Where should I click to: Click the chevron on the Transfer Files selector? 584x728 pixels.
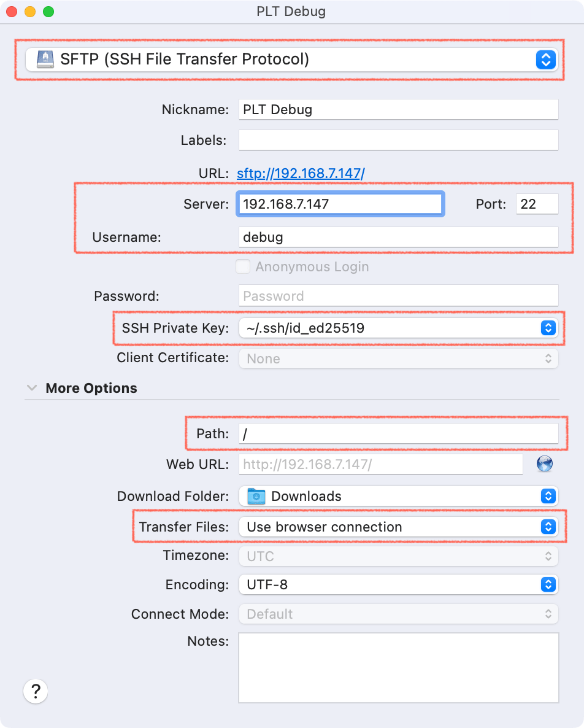pos(548,527)
